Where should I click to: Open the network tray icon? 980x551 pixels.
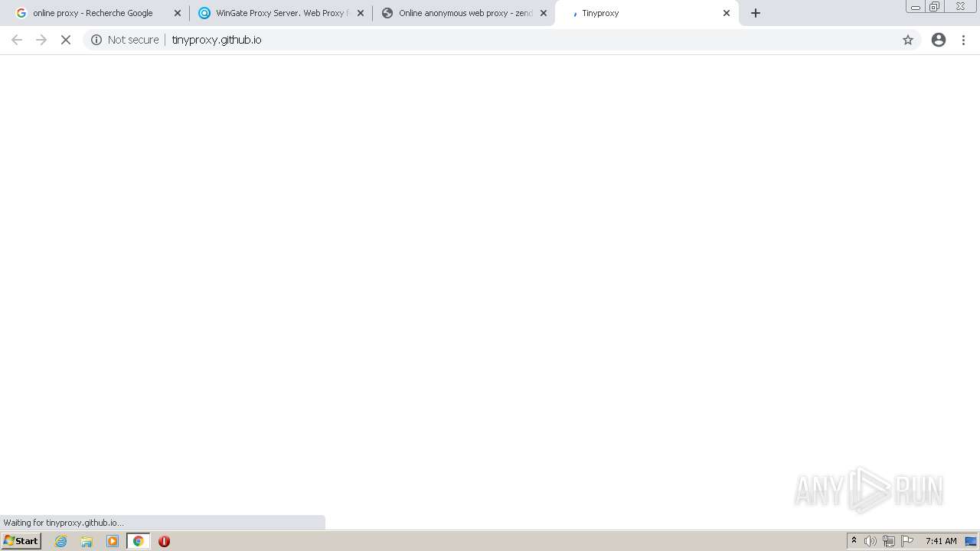coord(889,541)
